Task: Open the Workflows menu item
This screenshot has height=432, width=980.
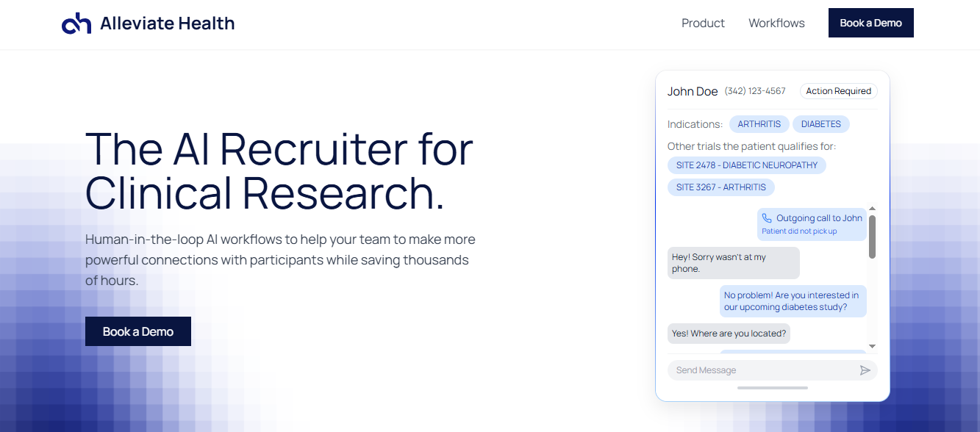Action: pos(776,23)
